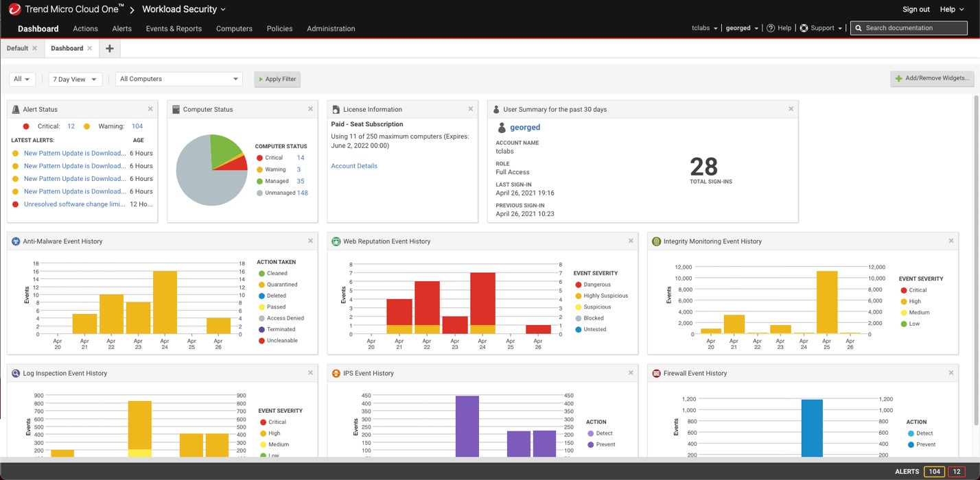Screen dimensions: 980x480
Task: Close the Alert Status widget
Action: (150, 109)
